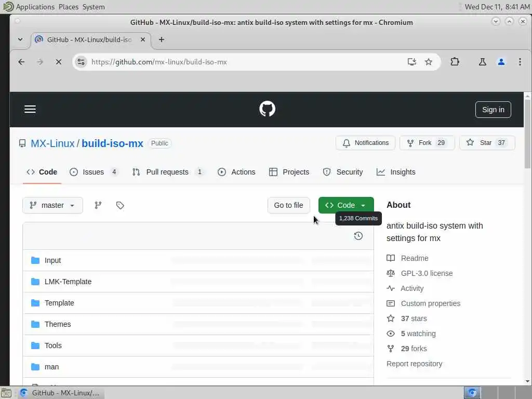Open the Activity link
The image size is (532, 399).
[x=412, y=288]
